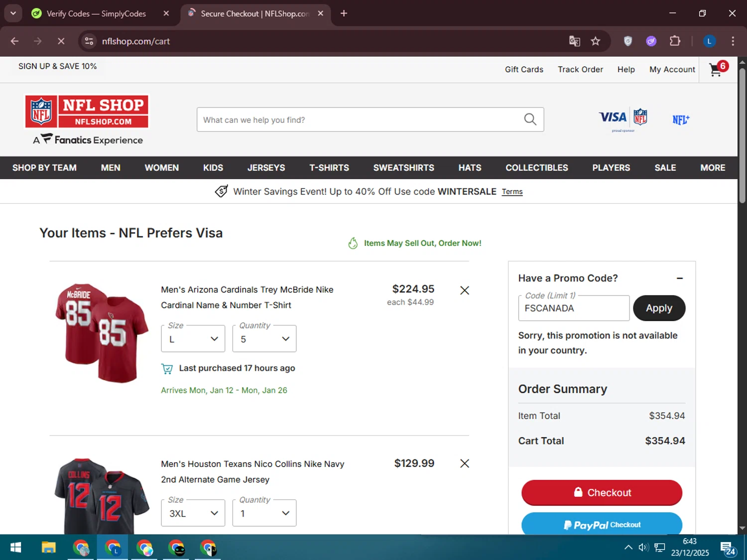Click the volume icon in system tray

[643, 548]
